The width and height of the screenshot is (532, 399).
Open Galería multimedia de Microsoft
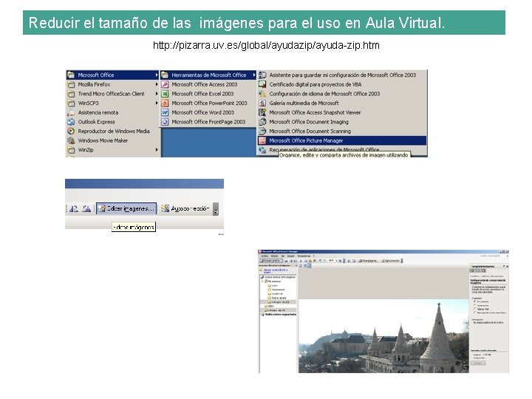point(342,103)
